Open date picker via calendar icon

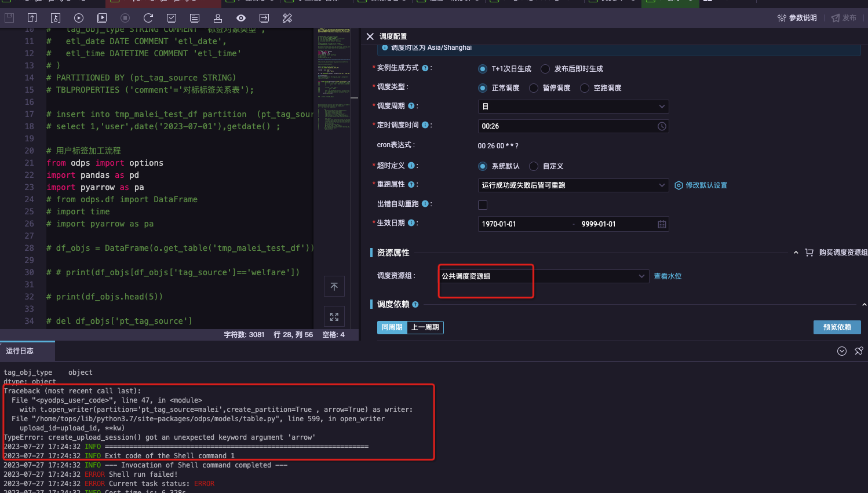(662, 224)
